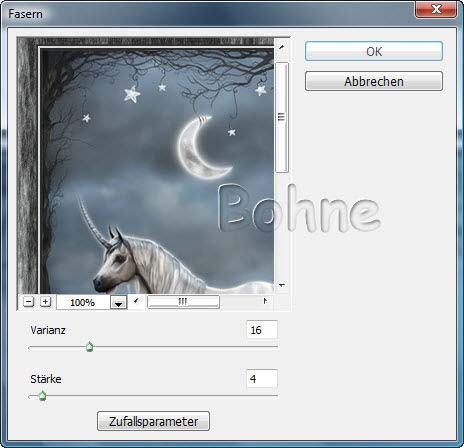Click the Stärke value input field

[262, 379]
